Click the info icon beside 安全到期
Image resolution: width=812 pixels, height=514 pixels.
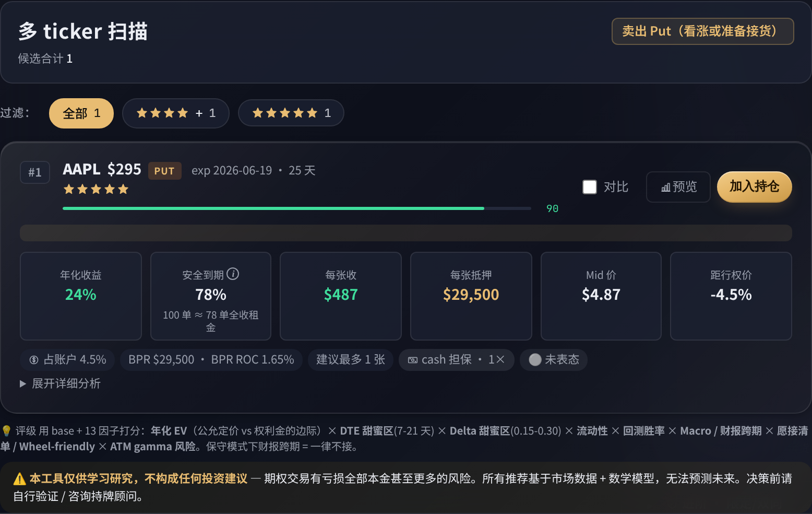click(233, 274)
